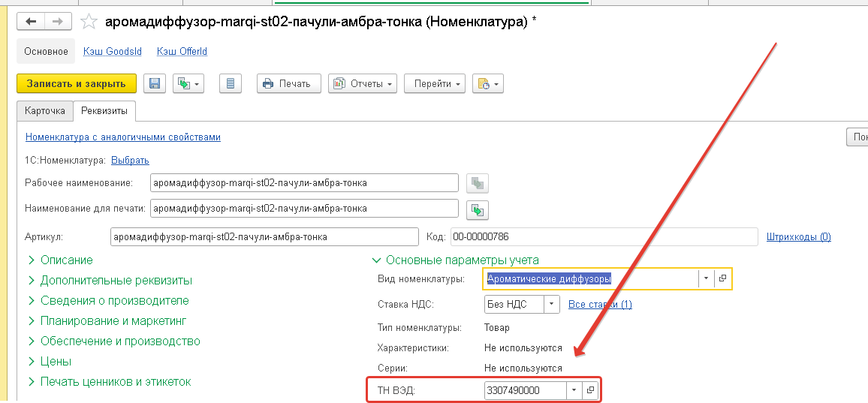Expand the Описание section
This screenshot has height=403, width=868.
pyautogui.click(x=60, y=260)
